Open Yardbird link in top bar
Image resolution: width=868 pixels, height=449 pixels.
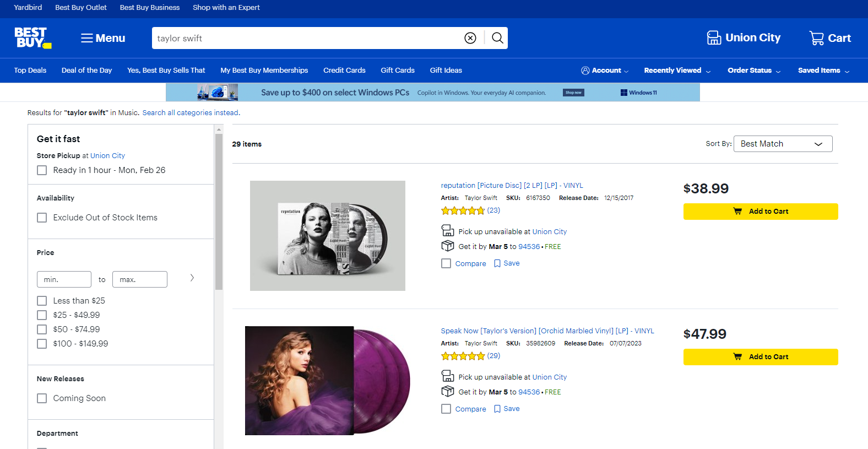click(28, 8)
